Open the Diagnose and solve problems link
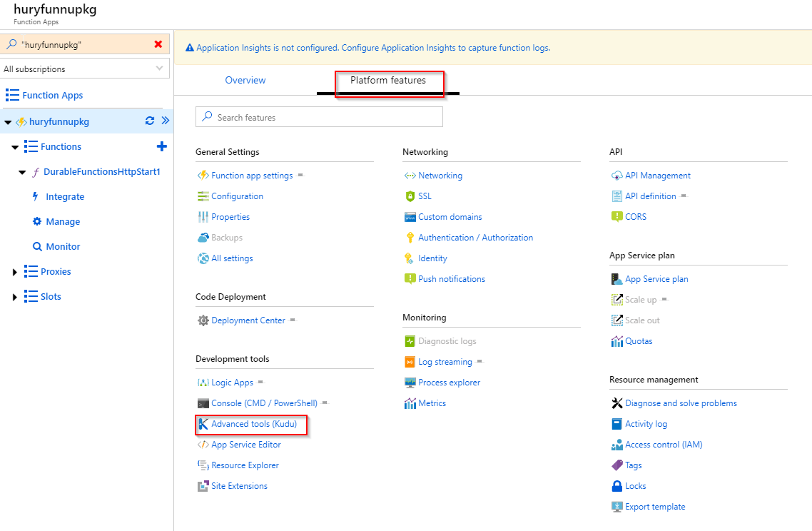The height and width of the screenshot is (531, 812). tap(681, 403)
